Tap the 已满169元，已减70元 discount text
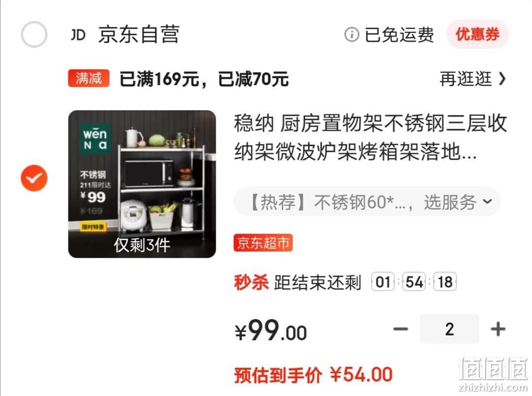Image resolution: width=532 pixels, height=396 pixels. point(204,79)
